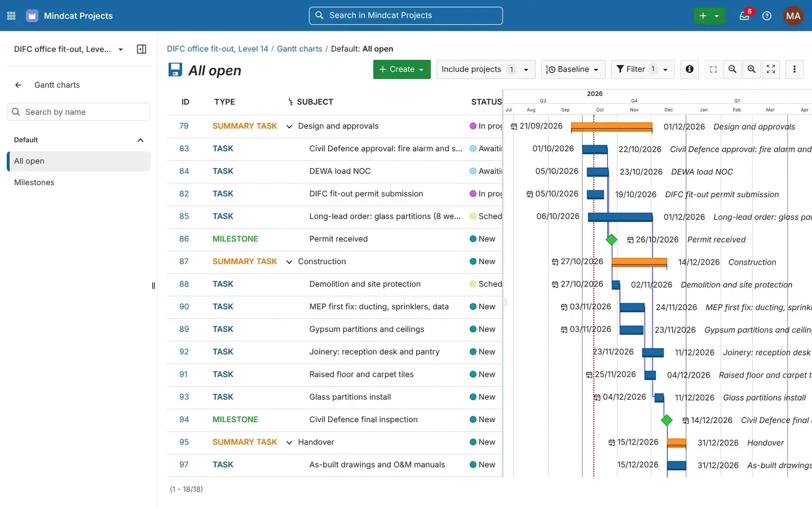Viewport: 812px width, 508px height.
Task: Collapse the Handover summary task
Action: [289, 443]
